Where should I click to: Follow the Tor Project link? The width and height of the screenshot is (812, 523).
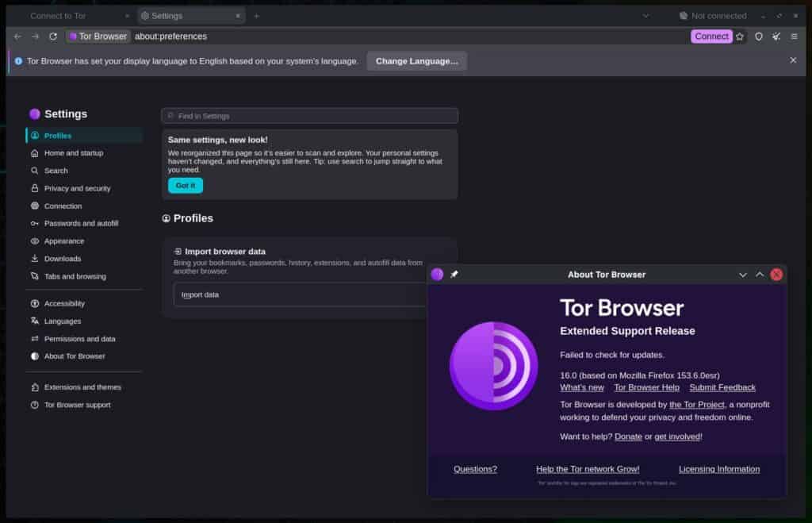[696, 404]
